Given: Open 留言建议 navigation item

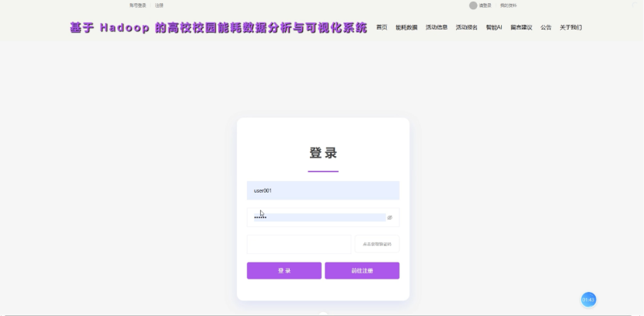Looking at the screenshot, I should point(521,27).
